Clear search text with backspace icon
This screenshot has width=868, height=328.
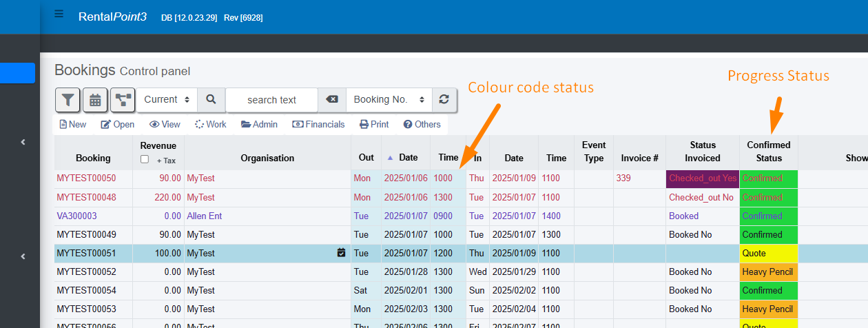(x=332, y=100)
